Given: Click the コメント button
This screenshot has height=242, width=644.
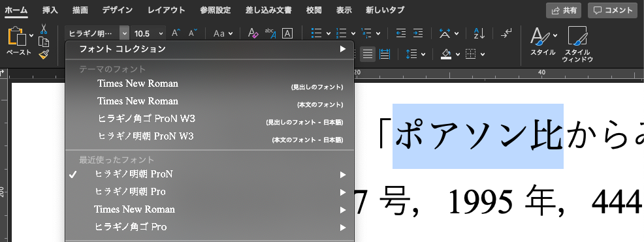Looking at the screenshot, I should [x=613, y=10].
